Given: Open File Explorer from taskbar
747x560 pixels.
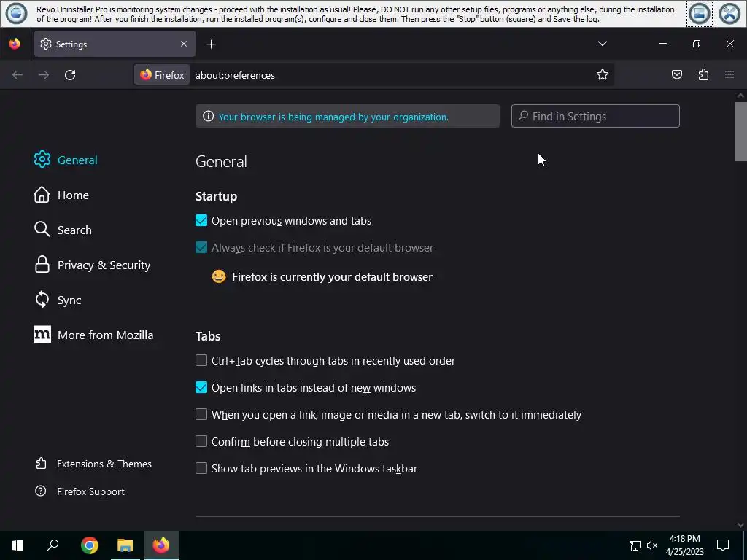Looking at the screenshot, I should [125, 545].
